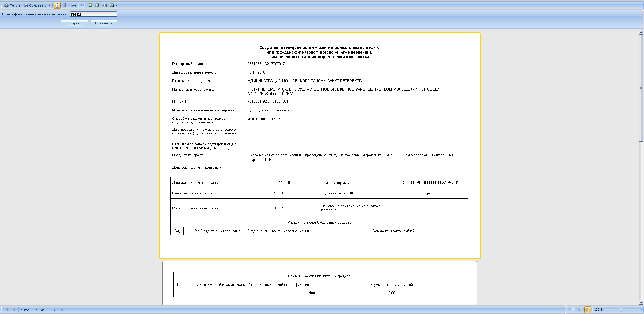This screenshot has height=314, width=644.
Task: Go to the first page
Action: tap(7, 310)
